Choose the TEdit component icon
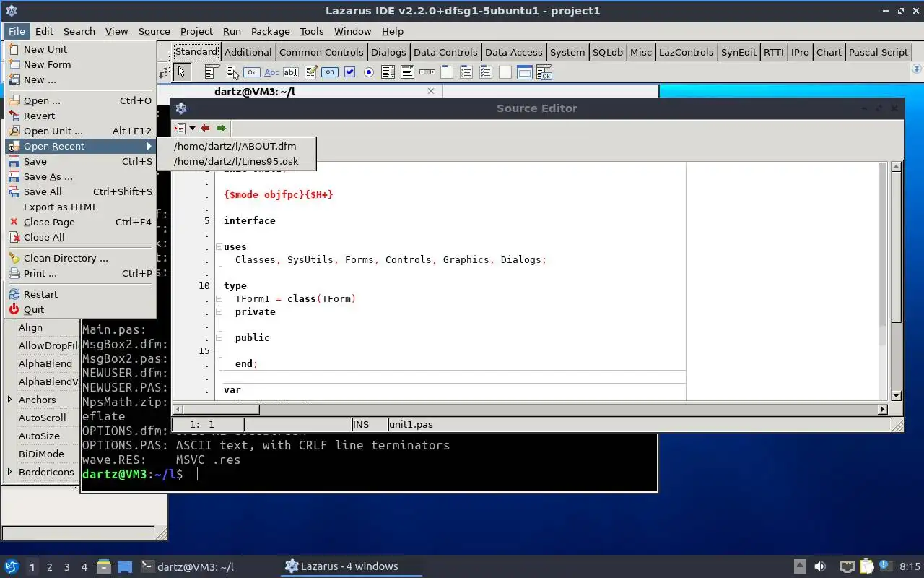This screenshot has width=924, height=578. click(291, 72)
